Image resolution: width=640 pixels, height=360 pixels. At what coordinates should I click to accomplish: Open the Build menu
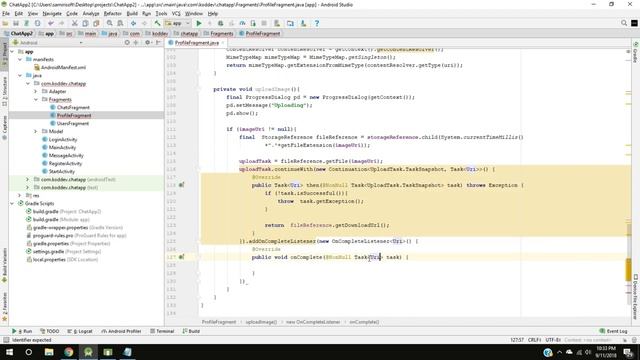coord(132,13)
